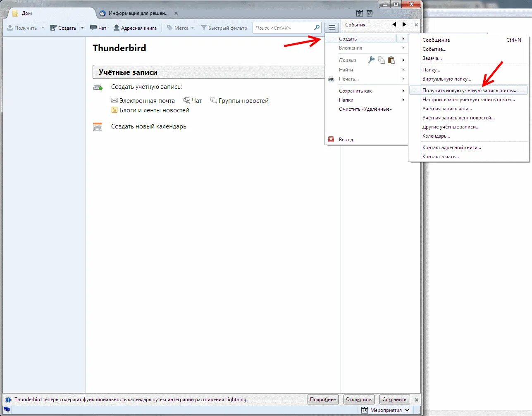Close the Информация для решен tab
532x416 pixels.
[176, 13]
